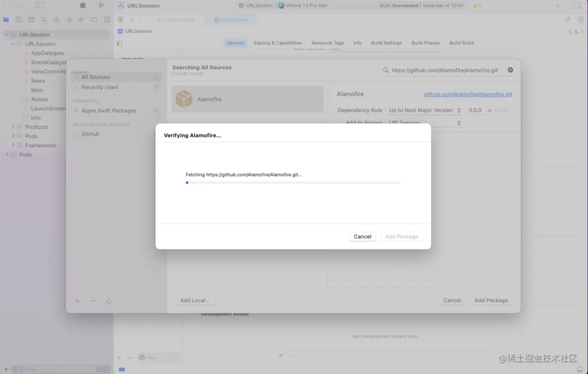Open the Project navigator folder icon
Image resolution: width=588 pixels, height=374 pixels.
(6, 20)
